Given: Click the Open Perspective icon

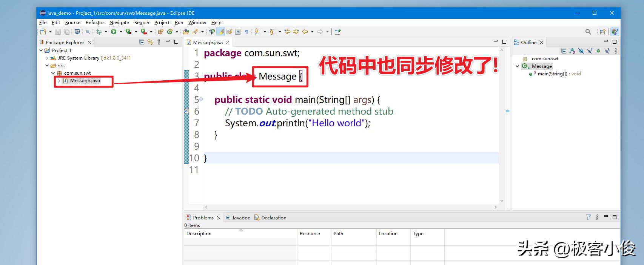Looking at the screenshot, I should point(603,32).
